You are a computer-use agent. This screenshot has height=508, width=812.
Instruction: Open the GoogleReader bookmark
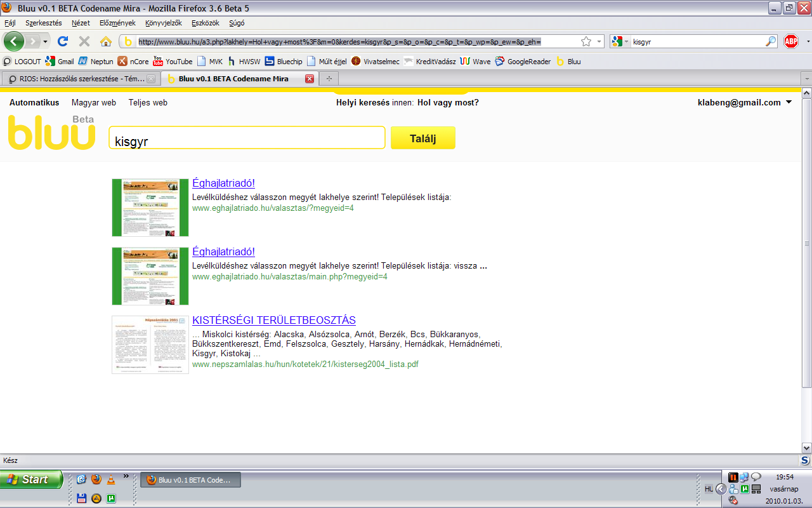pyautogui.click(x=523, y=62)
